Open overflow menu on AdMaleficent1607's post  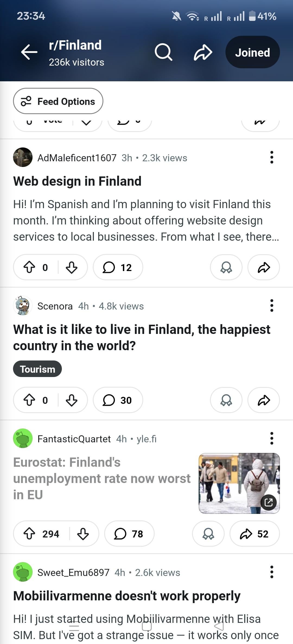coord(272,157)
